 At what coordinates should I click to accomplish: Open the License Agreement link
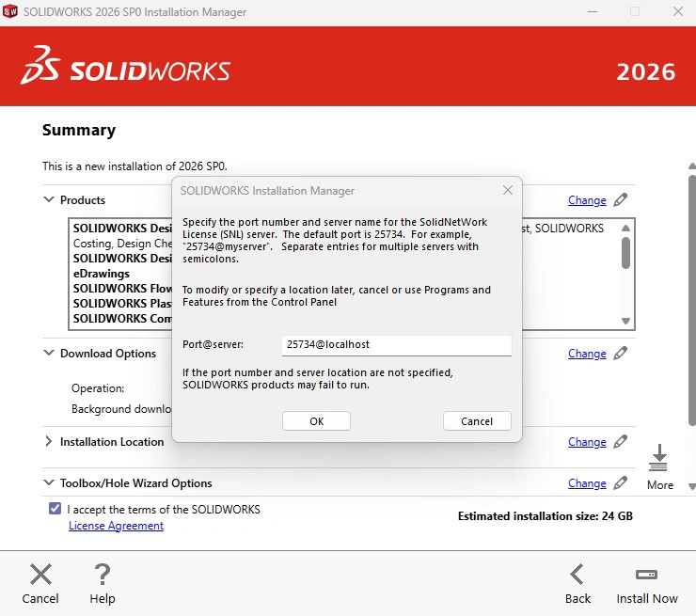point(116,526)
